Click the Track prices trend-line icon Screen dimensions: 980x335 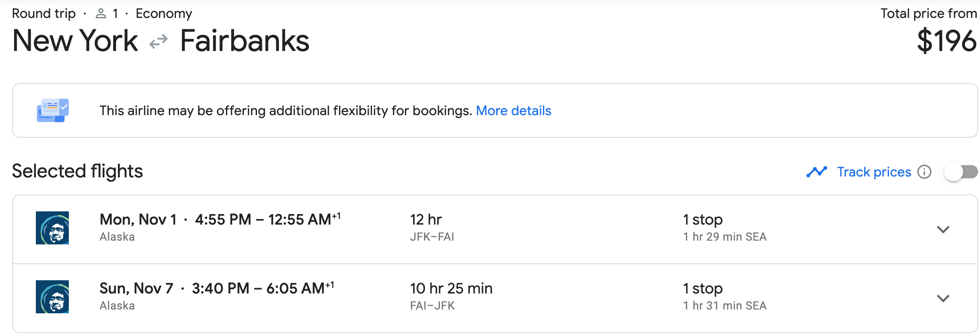pyautogui.click(x=816, y=172)
